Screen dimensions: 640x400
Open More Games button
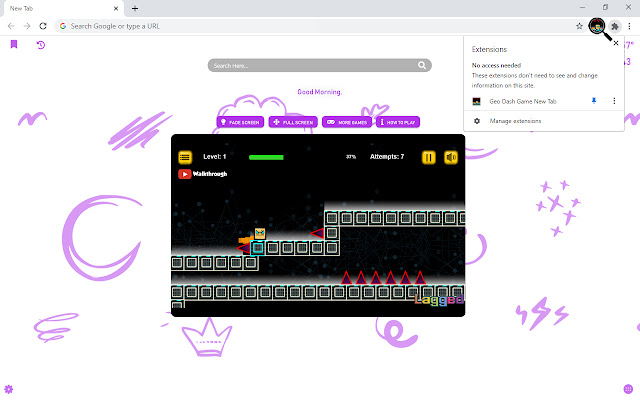point(347,122)
